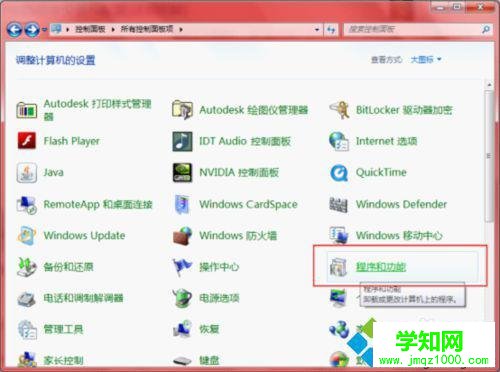Go forward with the Forward arrow button

click(33, 30)
